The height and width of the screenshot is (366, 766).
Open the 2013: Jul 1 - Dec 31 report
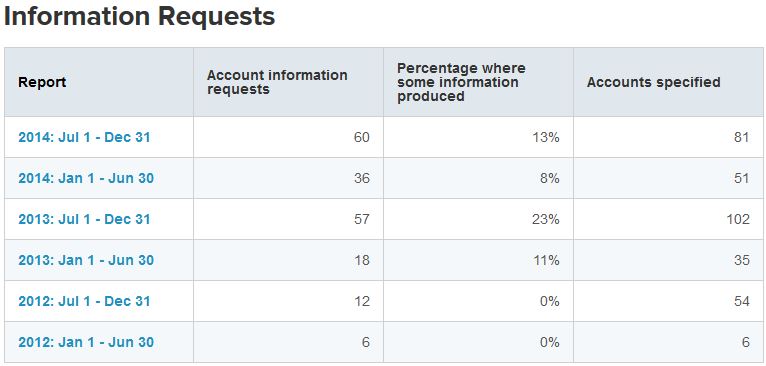point(84,219)
